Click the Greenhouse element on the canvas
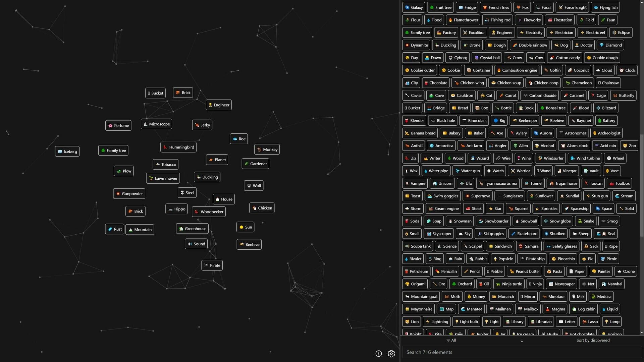644x362 pixels. [x=192, y=229]
